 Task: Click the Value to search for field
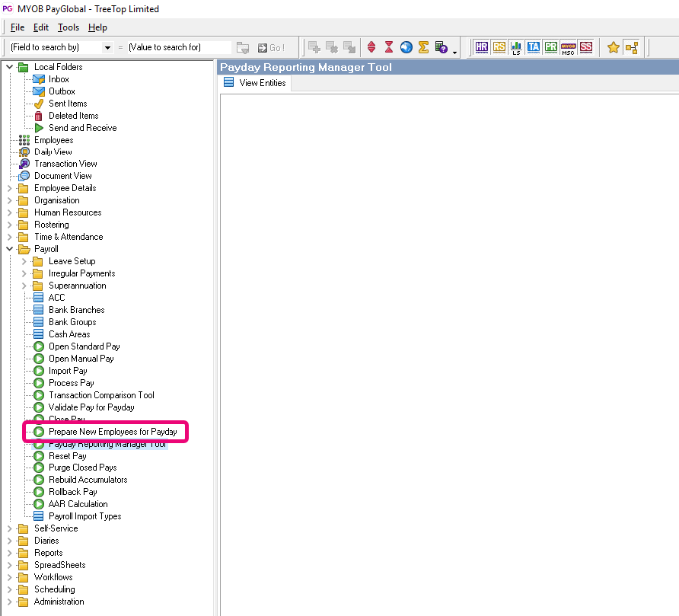(179, 47)
